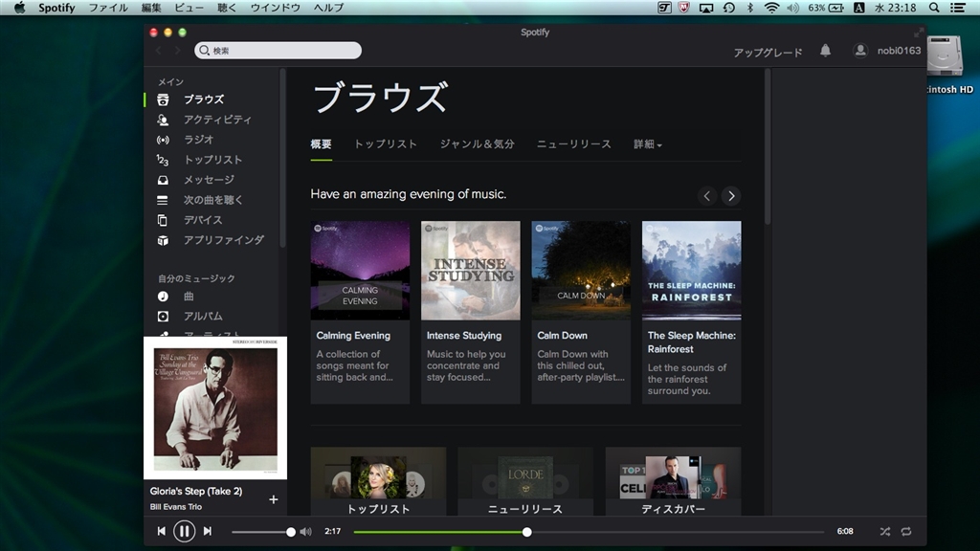Open the nobi0163 account name
The image size is (980, 551).
coord(899,51)
